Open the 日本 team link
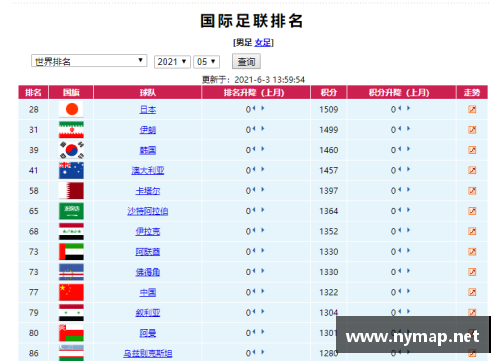Screen dimensions: 500x362 coord(148,110)
